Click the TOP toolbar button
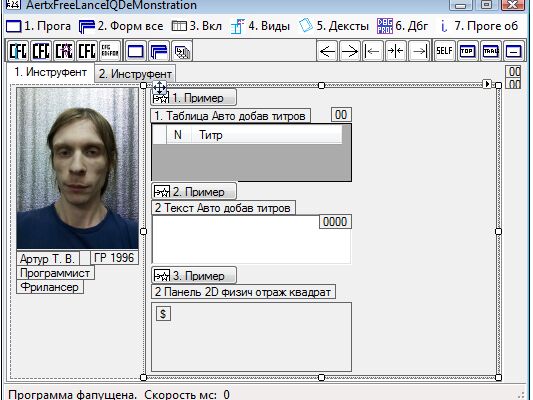This screenshot has width=533, height=400. pos(467,51)
